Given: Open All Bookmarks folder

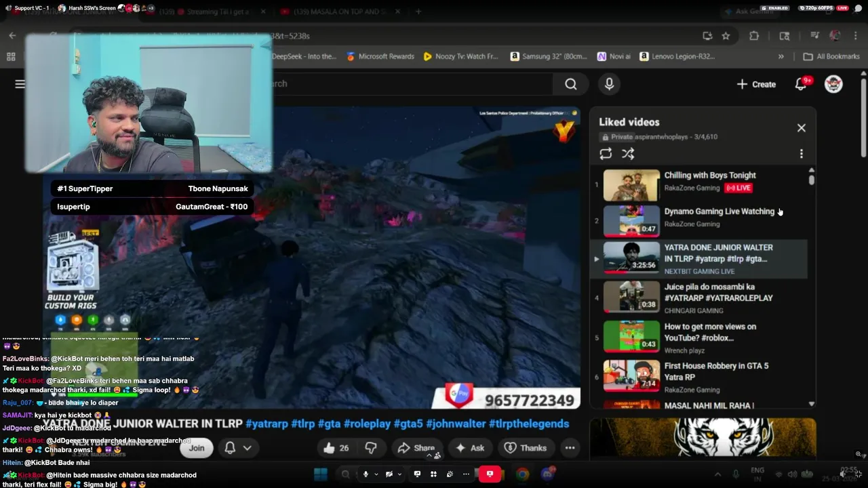Looking at the screenshot, I should pos(831,56).
